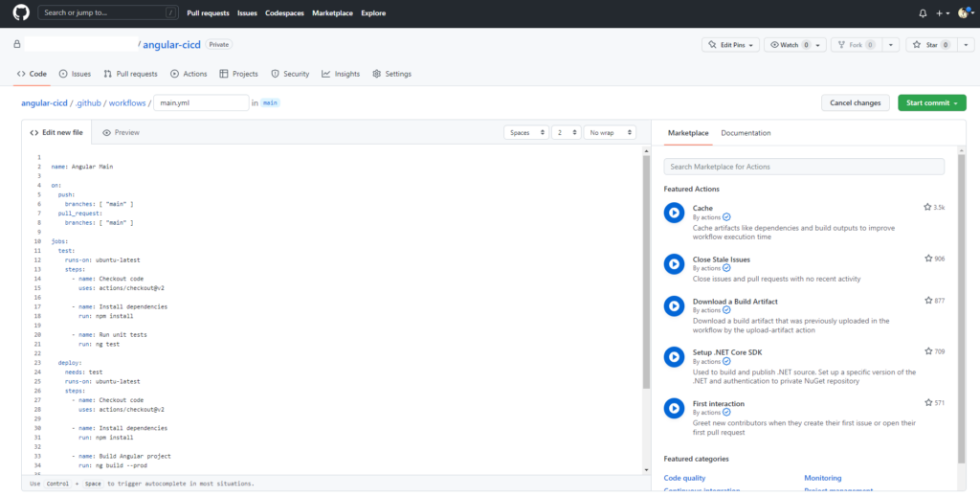Open Marketplace in top navigation
This screenshot has height=496, width=980.
click(x=332, y=13)
